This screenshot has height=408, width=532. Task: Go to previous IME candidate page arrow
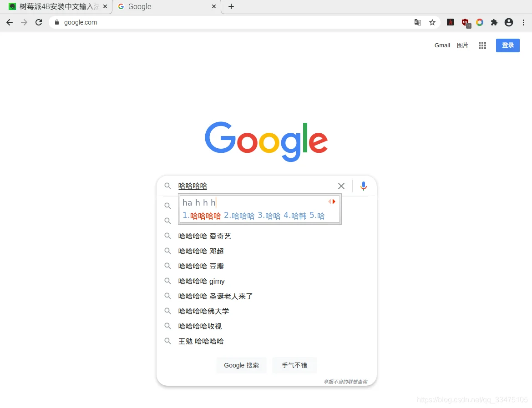[x=329, y=201]
